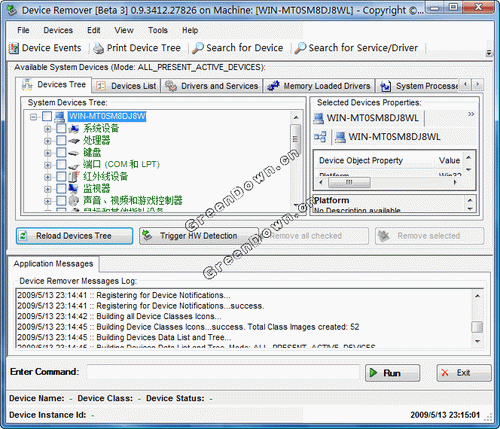Click computer icon beside WIN-MT0SM8DJ8WL properties header
The image size is (500, 429).
[x=319, y=118]
